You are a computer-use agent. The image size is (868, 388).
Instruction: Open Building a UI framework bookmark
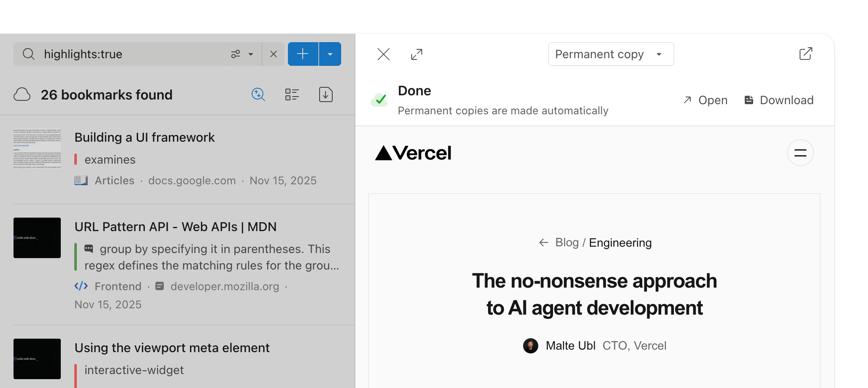click(145, 137)
